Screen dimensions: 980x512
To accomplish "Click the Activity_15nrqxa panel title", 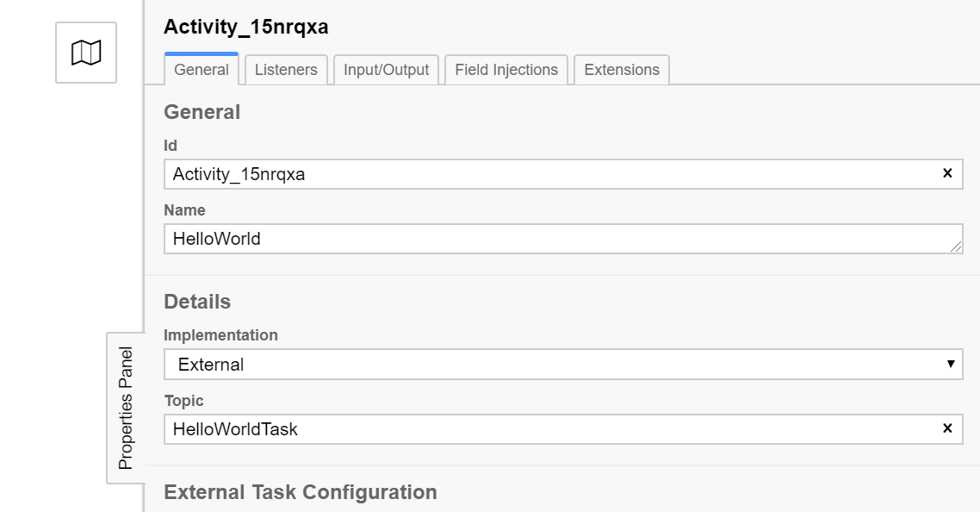I will point(246,28).
